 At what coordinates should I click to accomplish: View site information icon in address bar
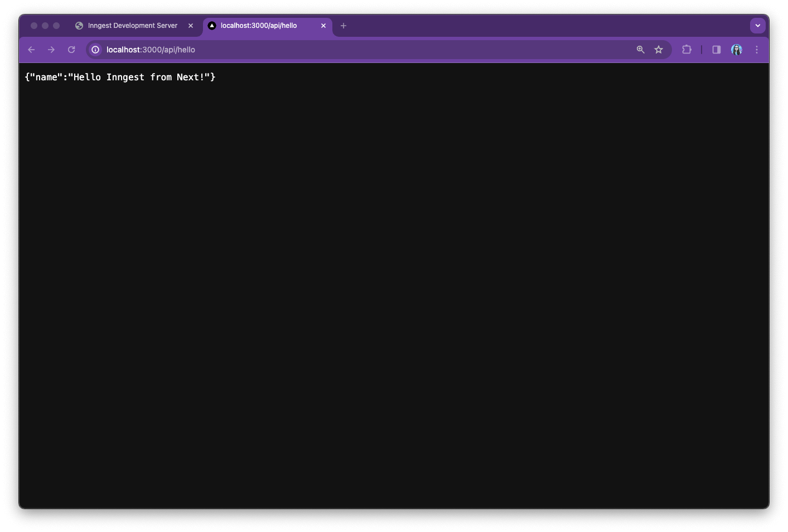point(95,50)
